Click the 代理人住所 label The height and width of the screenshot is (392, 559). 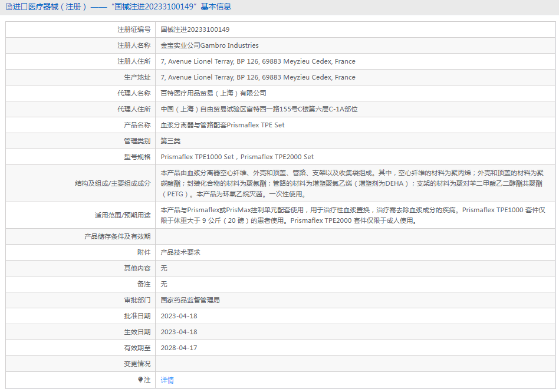134,109
